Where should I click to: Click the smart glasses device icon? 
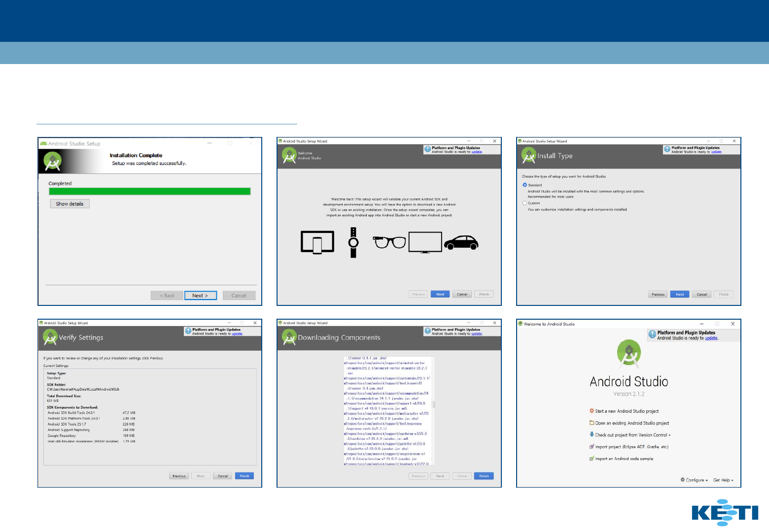(389, 242)
